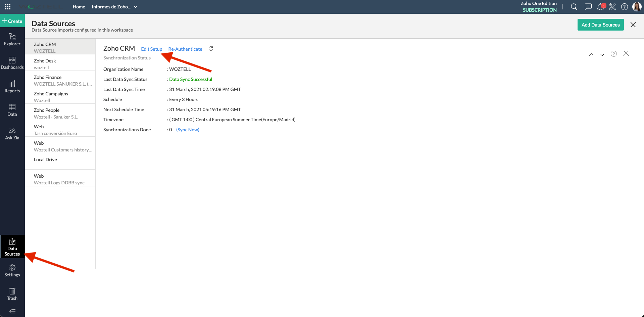Select Web Woztell Logs DDBB sync
The width and height of the screenshot is (644, 317).
[x=60, y=178]
